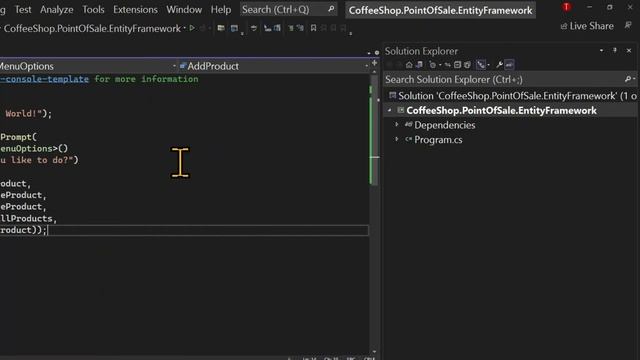Click Home icon in Solution Explorer toolbar
The height and width of the screenshot is (360, 640).
(x=409, y=64)
